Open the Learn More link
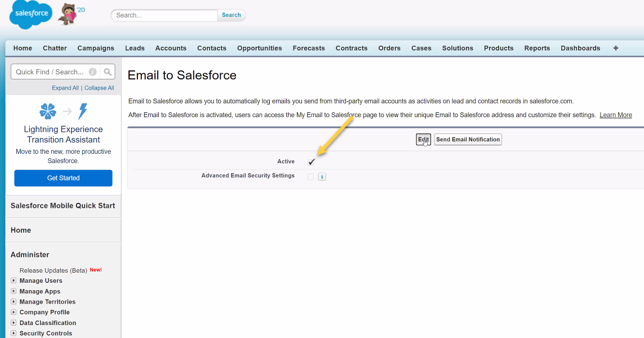The image size is (644, 338). tap(616, 115)
